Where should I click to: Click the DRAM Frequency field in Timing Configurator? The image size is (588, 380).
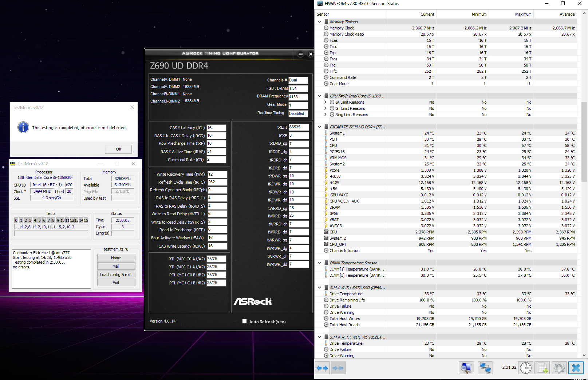click(x=298, y=97)
